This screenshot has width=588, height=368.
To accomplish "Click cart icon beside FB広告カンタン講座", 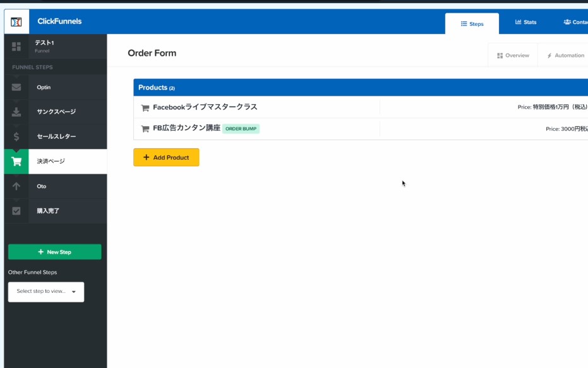I will pyautogui.click(x=145, y=129).
